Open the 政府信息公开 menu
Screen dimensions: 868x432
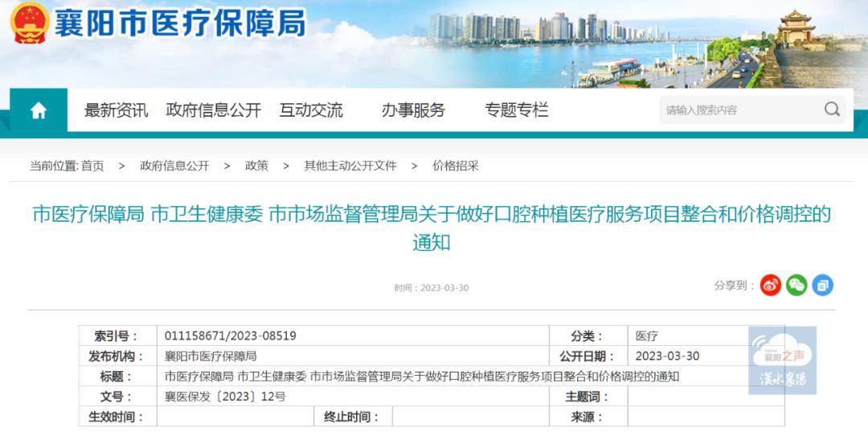(214, 110)
